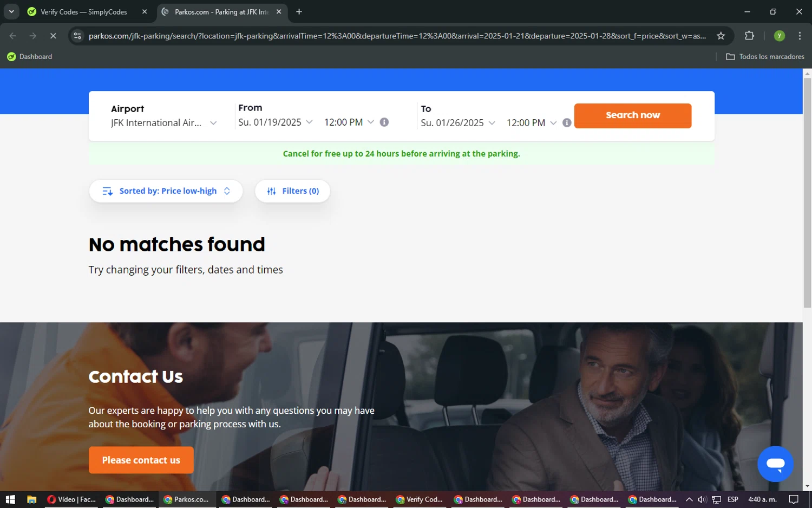Close the Verify Codes tab
This screenshot has width=812, height=508.
(145, 11)
